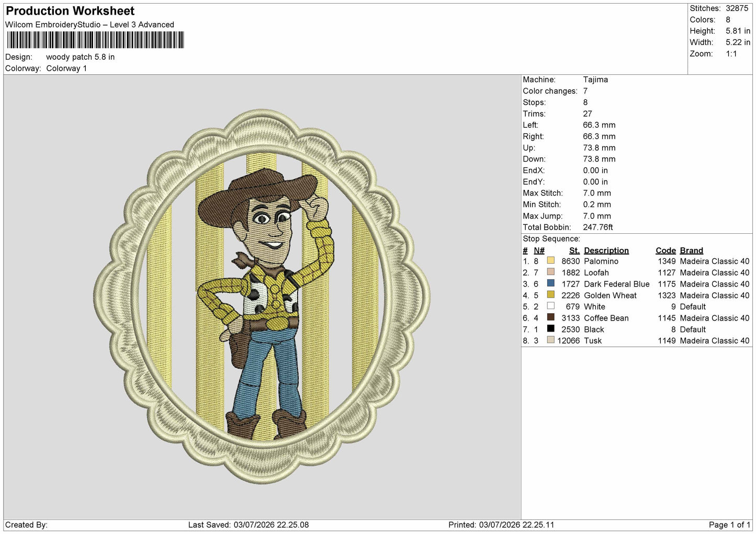The image size is (756, 534).
Task: Click the Width value 5.22 in
Action: click(x=738, y=42)
